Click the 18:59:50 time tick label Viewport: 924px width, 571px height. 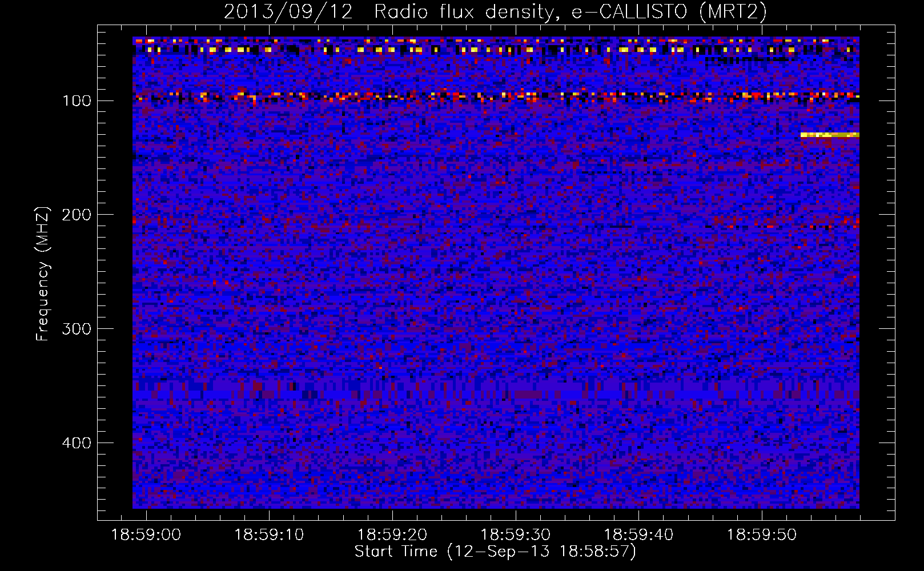point(762,535)
